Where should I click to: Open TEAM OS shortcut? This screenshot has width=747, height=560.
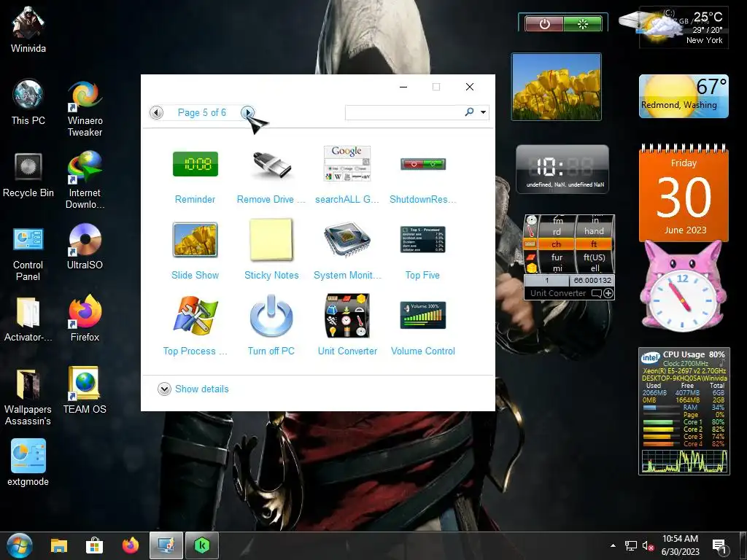pyautogui.click(x=85, y=391)
